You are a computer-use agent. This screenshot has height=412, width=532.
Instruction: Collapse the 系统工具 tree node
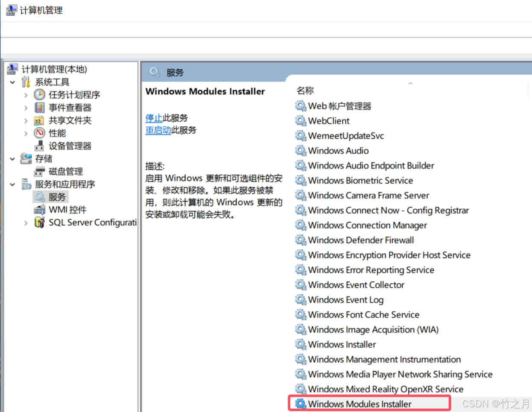(12, 82)
